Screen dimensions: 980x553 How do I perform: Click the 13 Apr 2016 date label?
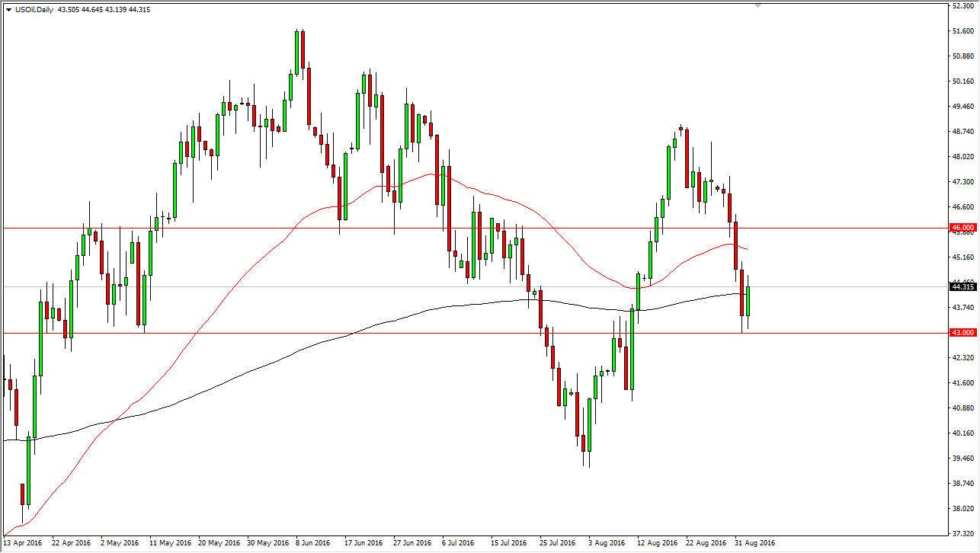pyautogui.click(x=23, y=544)
